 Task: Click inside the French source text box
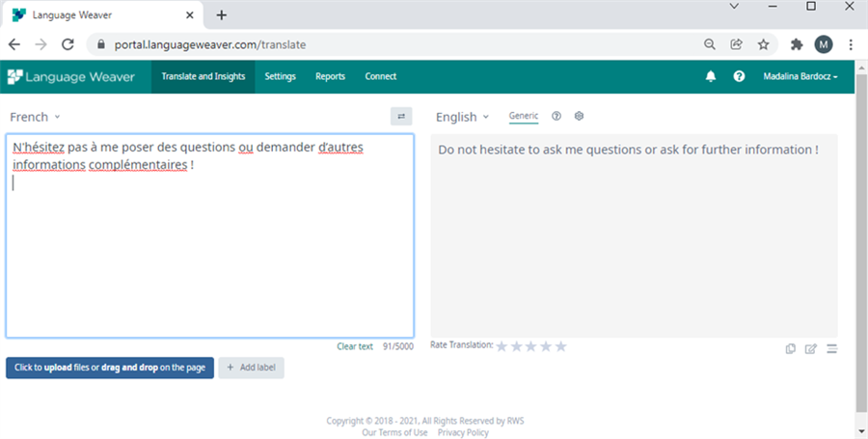[209, 251]
